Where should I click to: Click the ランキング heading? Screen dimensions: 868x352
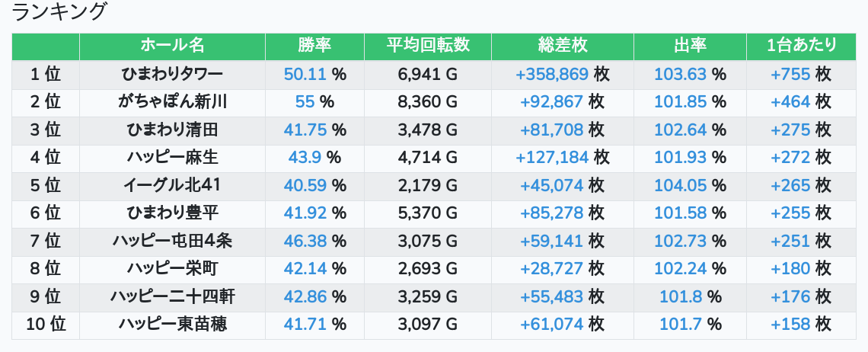[x=60, y=12]
